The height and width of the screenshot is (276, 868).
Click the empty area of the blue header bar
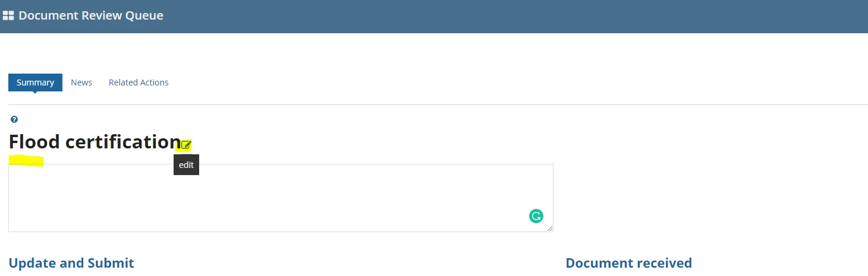point(511,16)
